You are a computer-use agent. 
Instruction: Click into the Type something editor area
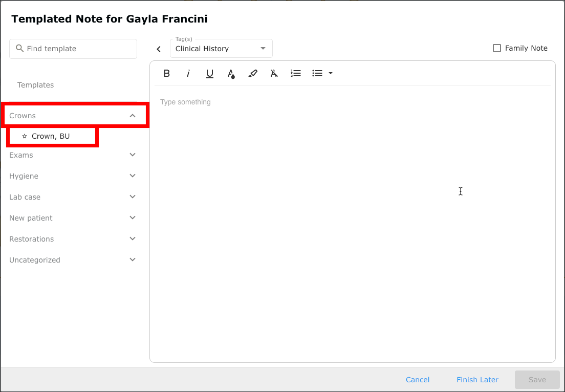[353, 224]
